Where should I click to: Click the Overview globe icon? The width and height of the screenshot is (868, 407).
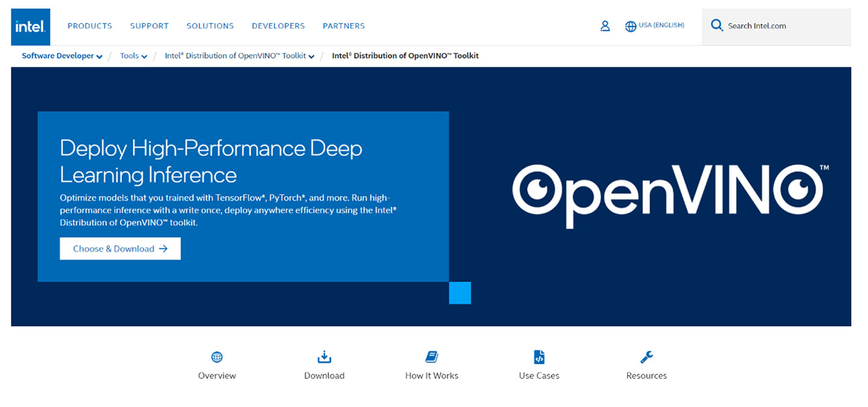pos(216,357)
